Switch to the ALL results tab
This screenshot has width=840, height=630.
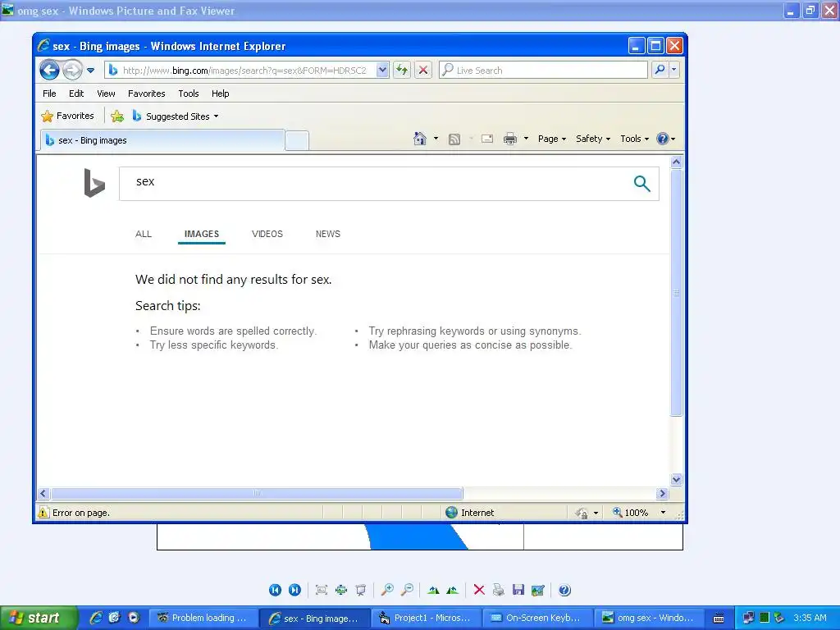click(144, 234)
